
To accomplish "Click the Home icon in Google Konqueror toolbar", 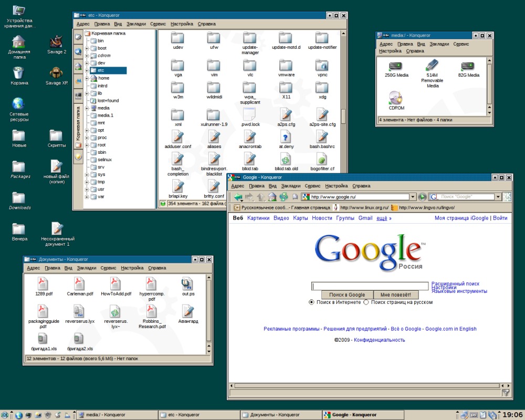I will click(x=272, y=197).
